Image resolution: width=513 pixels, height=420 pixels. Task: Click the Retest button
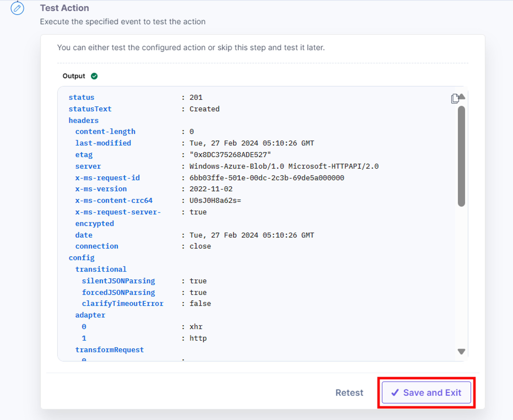pos(349,393)
